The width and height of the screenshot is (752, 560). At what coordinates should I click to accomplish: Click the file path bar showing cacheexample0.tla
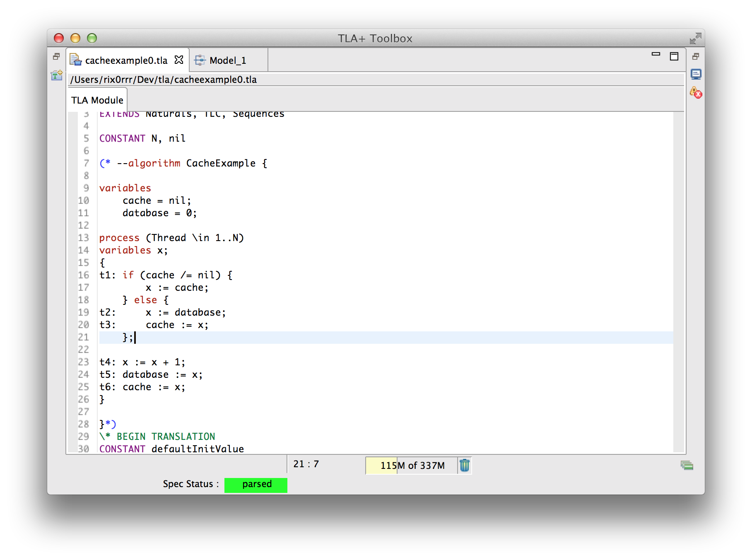[x=164, y=79]
